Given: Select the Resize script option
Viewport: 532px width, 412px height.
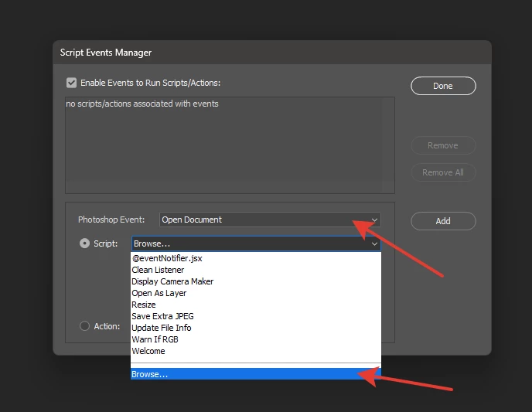Looking at the screenshot, I should tap(256, 305).
